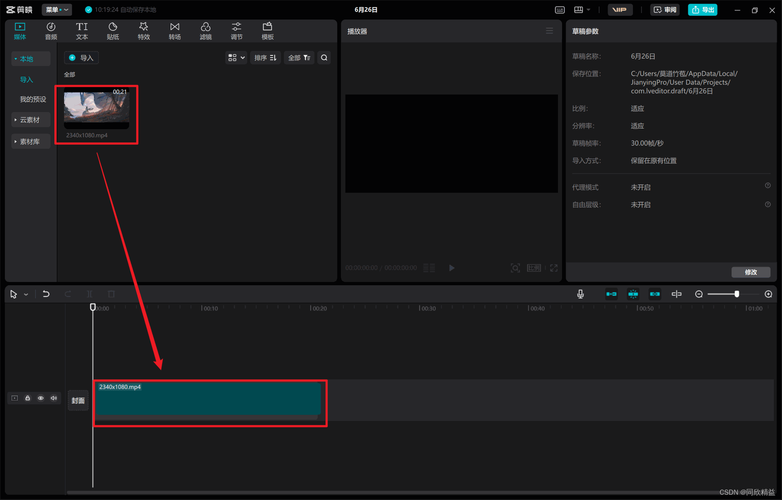Click the search icon in media panel
782x500 pixels.
pos(324,58)
